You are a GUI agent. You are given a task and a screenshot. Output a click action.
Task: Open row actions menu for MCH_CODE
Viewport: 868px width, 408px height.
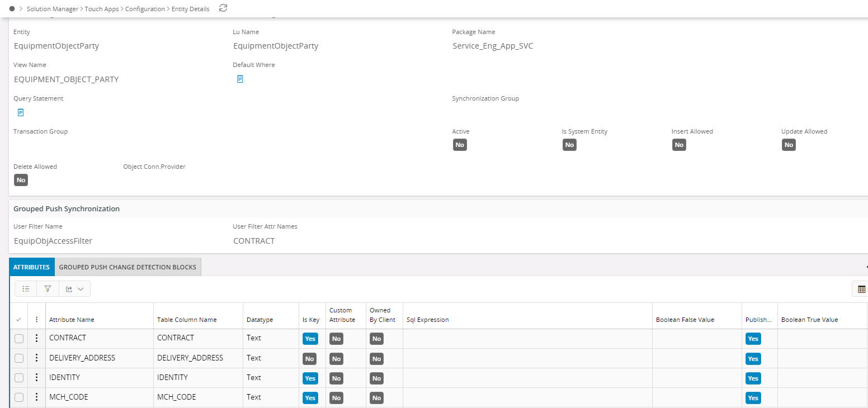point(37,397)
